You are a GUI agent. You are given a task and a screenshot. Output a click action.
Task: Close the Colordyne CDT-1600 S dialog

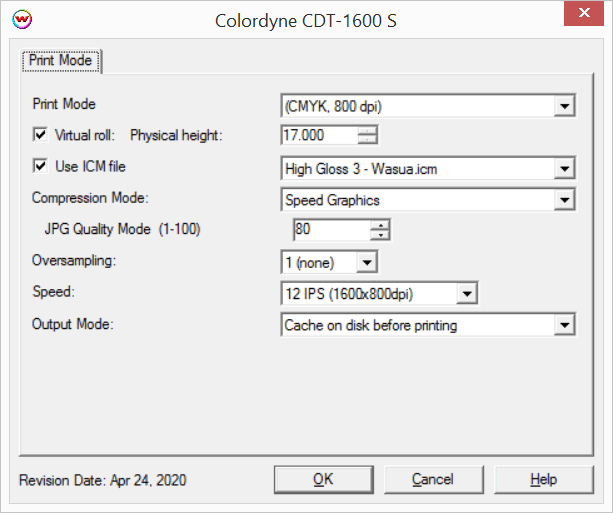tap(584, 13)
